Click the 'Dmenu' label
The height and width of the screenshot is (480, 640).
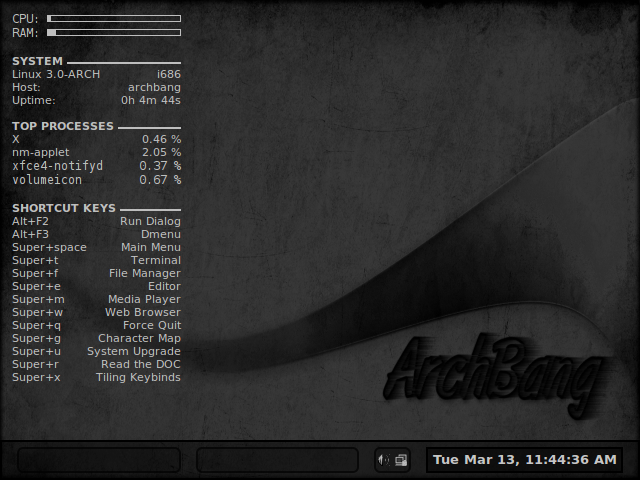pyautogui.click(x=161, y=234)
